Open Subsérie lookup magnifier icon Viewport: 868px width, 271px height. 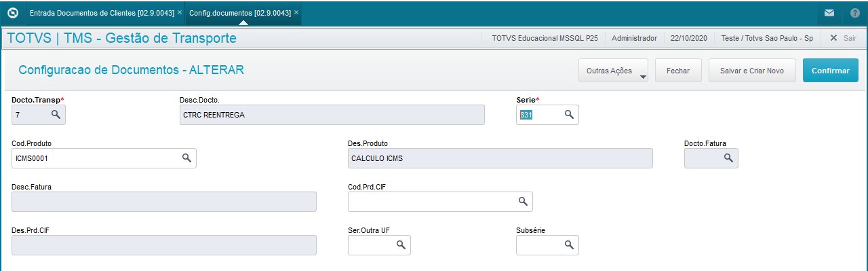[x=570, y=245]
